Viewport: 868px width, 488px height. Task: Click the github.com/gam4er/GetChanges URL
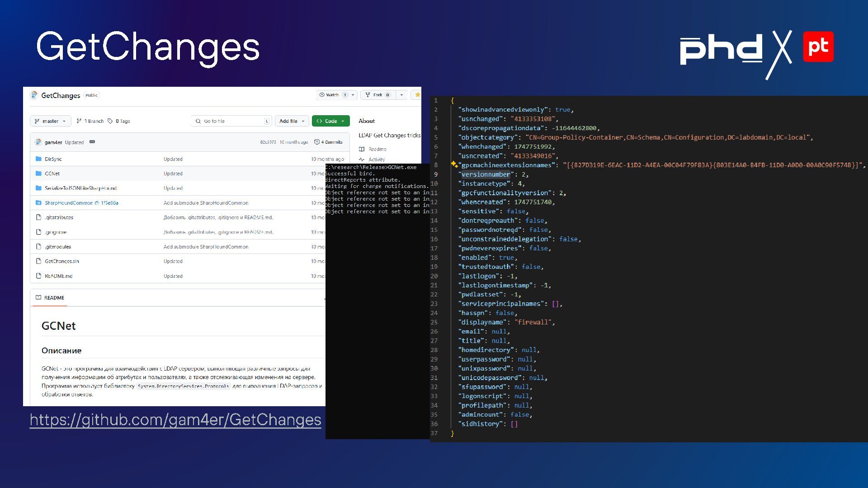[x=175, y=420]
